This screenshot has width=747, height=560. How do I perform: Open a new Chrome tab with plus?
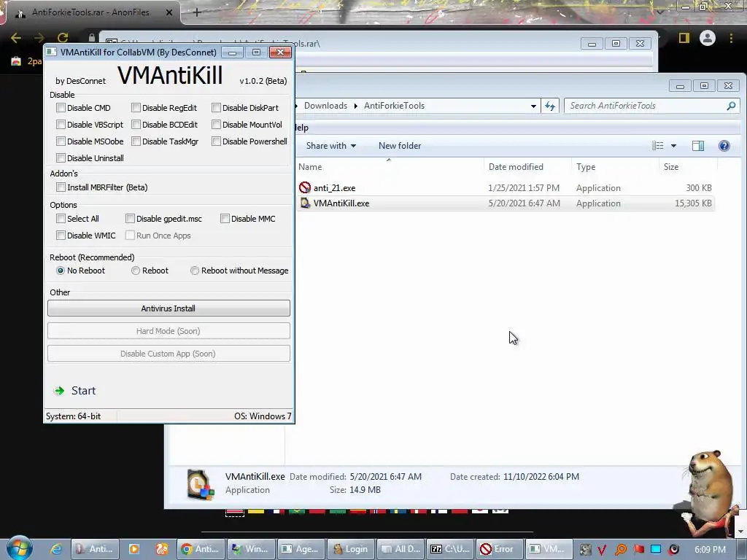coord(197,12)
